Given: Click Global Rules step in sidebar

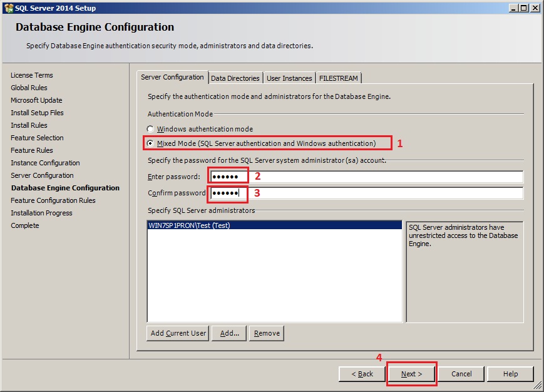Looking at the screenshot, I should pos(29,88).
